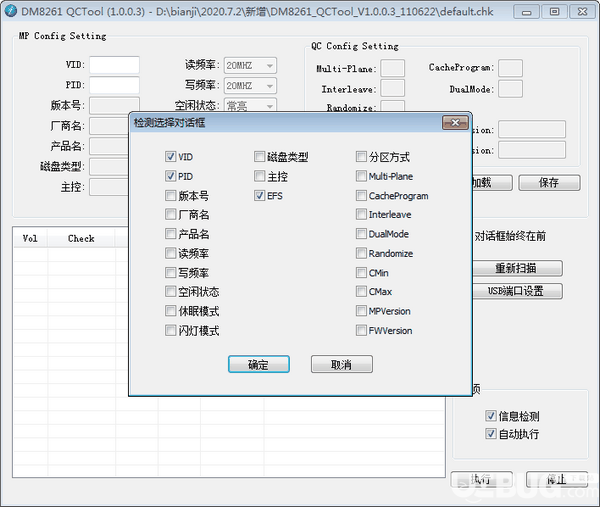This screenshot has height=507, width=600.
Task: Click the Check column header
Action: (x=81, y=238)
